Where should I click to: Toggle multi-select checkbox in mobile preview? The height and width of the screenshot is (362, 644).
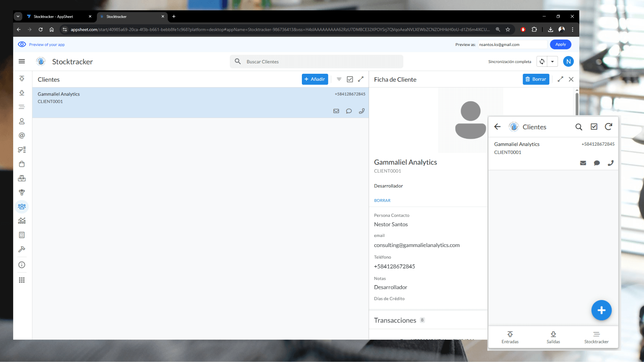pos(594,127)
